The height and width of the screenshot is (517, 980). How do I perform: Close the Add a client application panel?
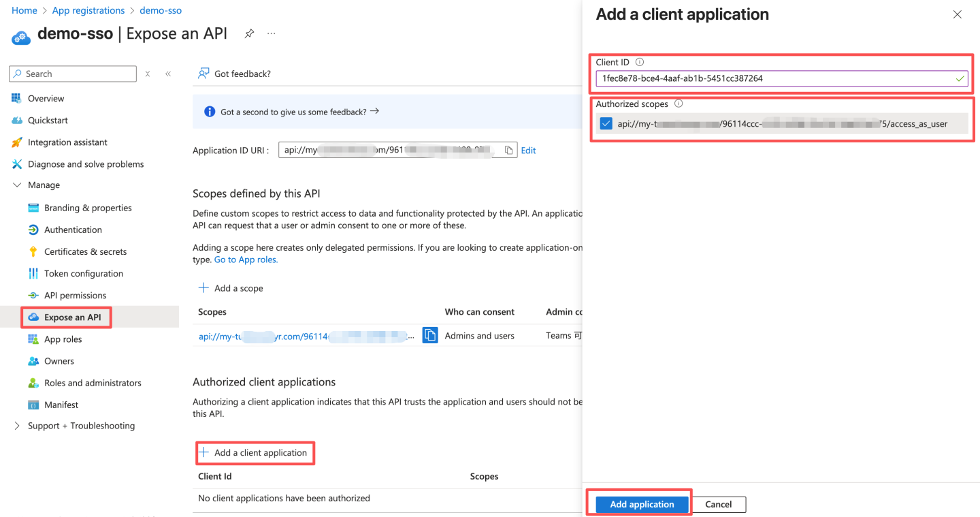(x=957, y=14)
